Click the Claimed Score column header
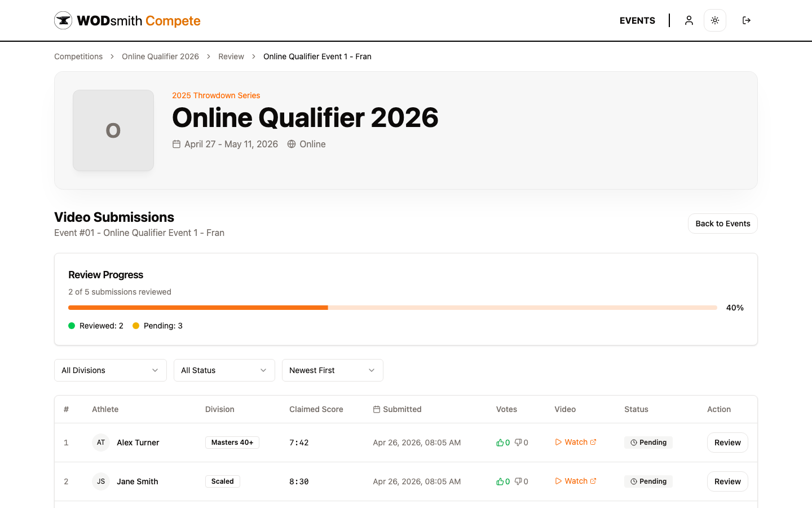Screen dimensions: 812x508 [x=316, y=409]
